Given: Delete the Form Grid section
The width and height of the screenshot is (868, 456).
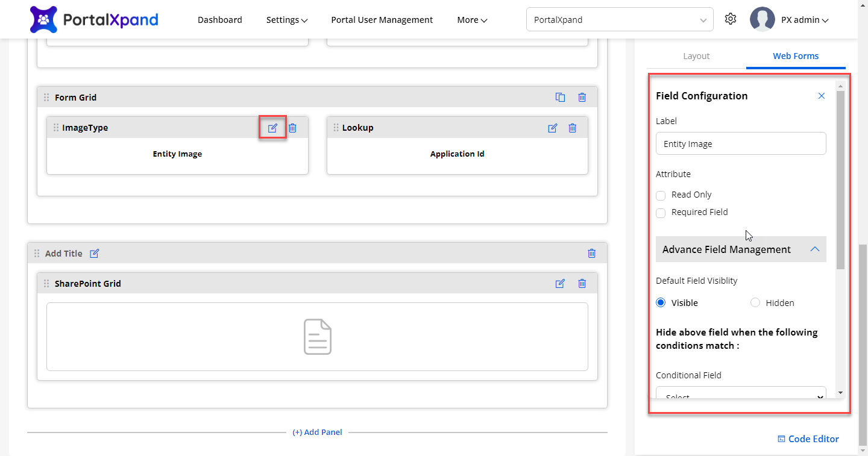Looking at the screenshot, I should [x=582, y=97].
